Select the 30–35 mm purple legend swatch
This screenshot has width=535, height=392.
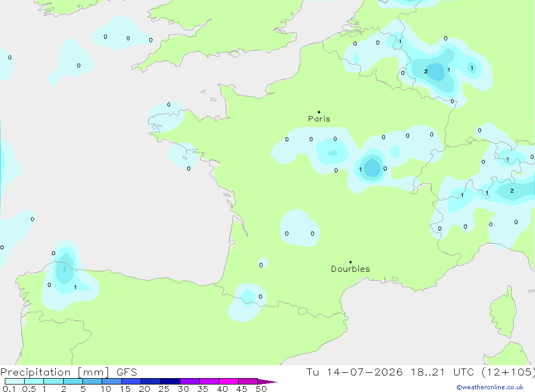pyautogui.click(x=190, y=381)
